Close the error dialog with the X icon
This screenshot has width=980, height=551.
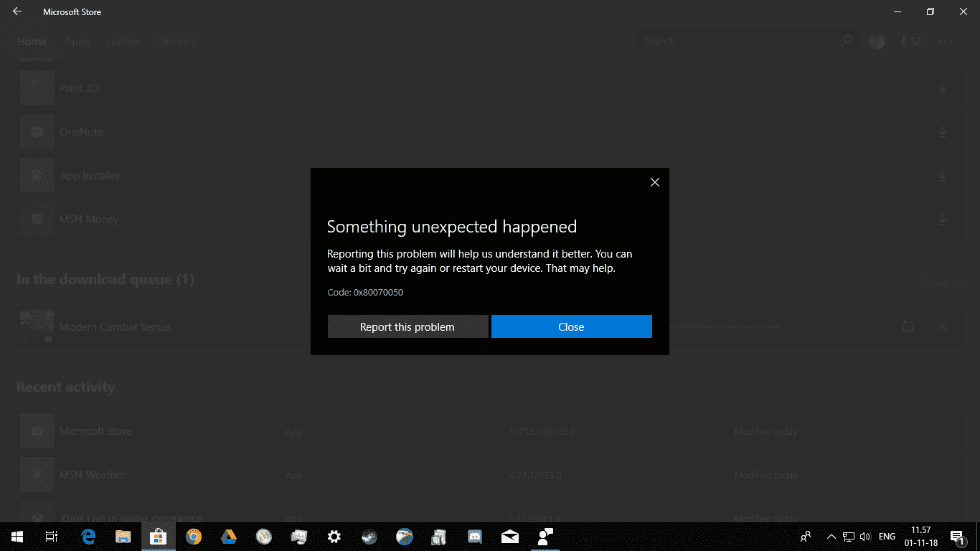[654, 182]
